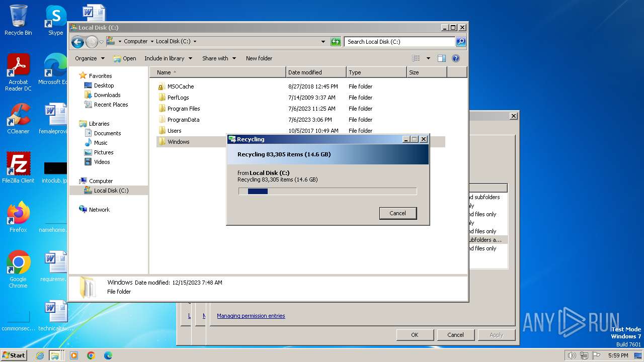
Task: Open the Recycle Bin desktop icon
Action: pos(18,21)
